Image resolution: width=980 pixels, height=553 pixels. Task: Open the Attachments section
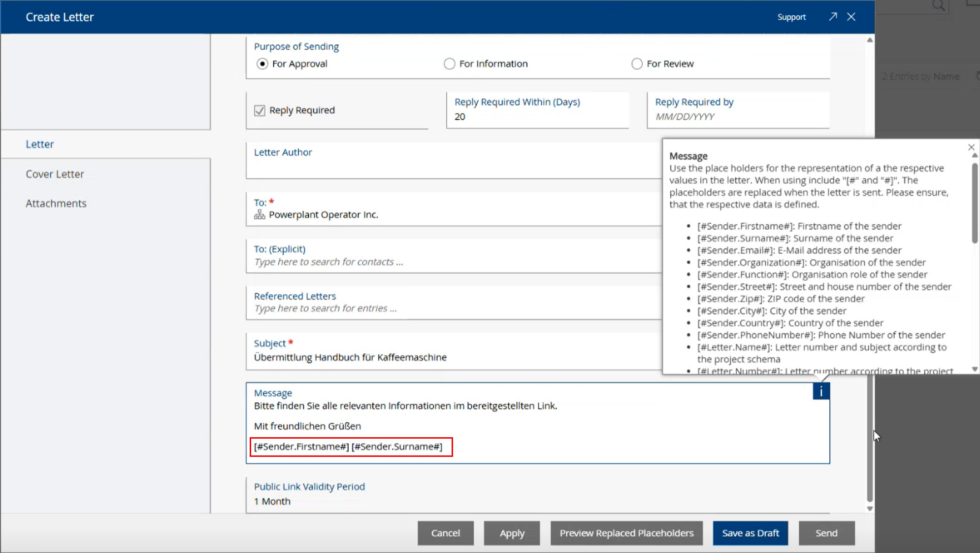pyautogui.click(x=56, y=204)
